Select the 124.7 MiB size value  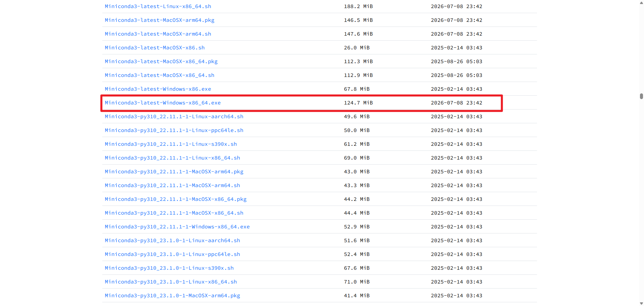pyautogui.click(x=358, y=103)
